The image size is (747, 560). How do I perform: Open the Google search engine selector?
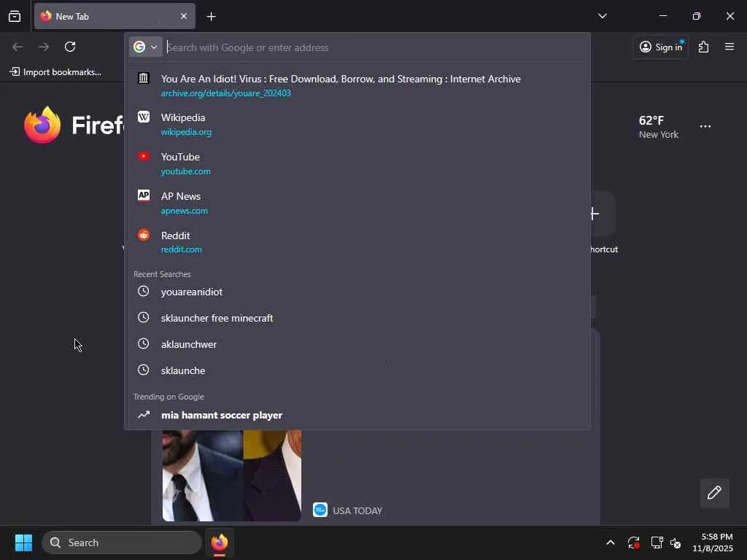[145, 47]
